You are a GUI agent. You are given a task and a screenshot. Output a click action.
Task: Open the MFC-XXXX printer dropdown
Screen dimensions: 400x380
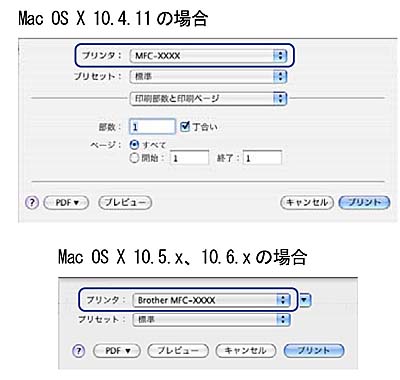(208, 56)
